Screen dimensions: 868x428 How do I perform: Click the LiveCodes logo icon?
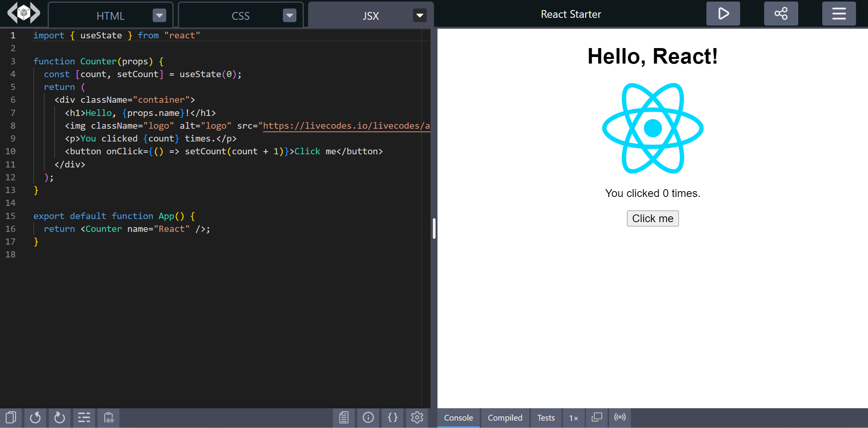(x=24, y=14)
